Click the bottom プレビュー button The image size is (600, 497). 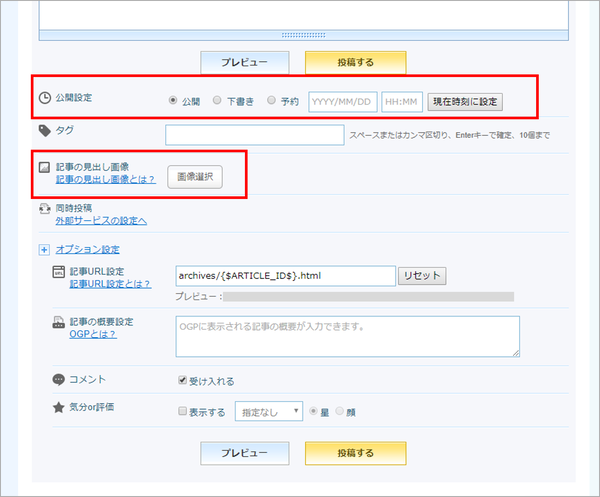[x=245, y=453]
